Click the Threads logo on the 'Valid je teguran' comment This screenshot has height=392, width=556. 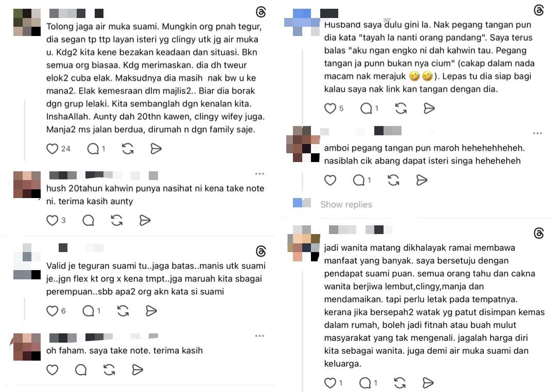(x=260, y=251)
